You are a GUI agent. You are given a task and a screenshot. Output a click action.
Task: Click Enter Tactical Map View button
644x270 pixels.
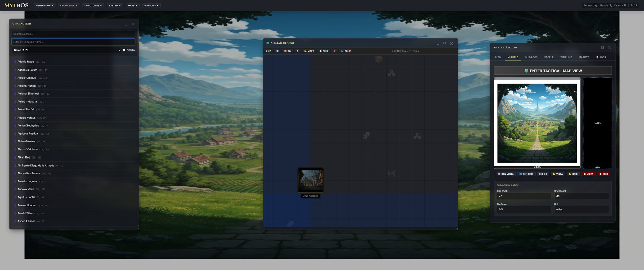coord(553,71)
